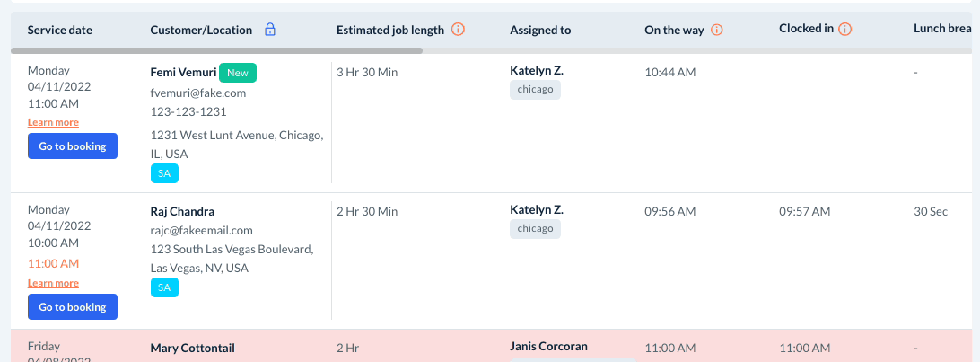This screenshot has height=362, width=980.
Task: Click the chicago tag in Femi Vemuri's row
Action: (x=535, y=90)
